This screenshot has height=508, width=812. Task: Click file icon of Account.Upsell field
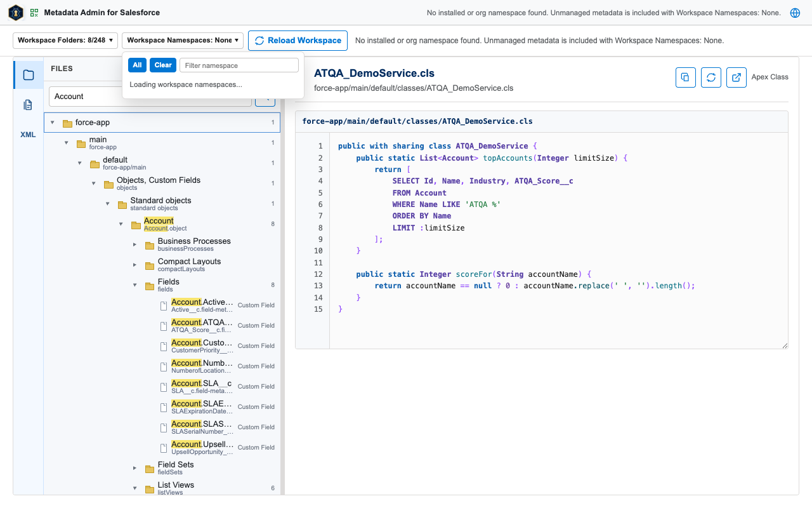164,448
